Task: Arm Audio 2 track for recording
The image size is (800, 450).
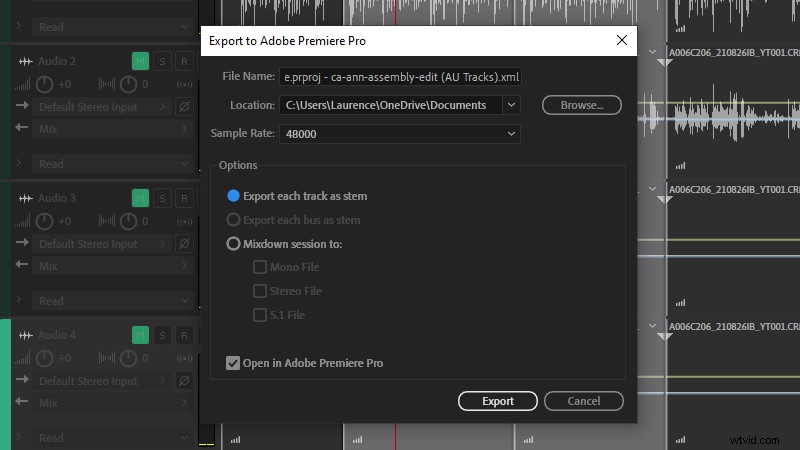Action: [x=184, y=61]
